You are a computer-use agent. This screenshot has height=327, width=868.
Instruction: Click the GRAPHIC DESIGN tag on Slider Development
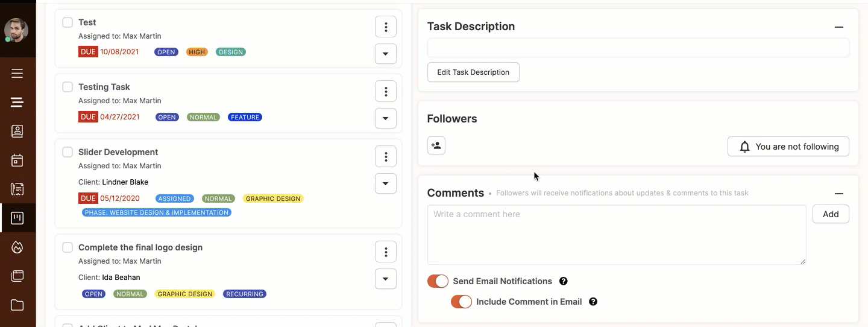[273, 198]
